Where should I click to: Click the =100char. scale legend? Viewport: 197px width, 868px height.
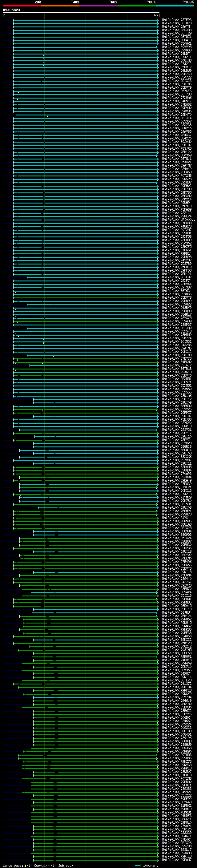point(147,866)
